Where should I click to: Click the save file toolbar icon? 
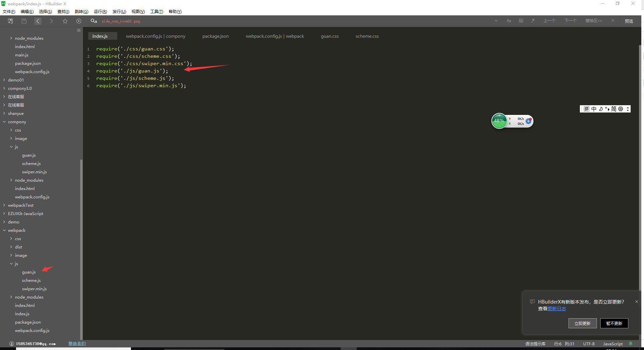(24, 21)
